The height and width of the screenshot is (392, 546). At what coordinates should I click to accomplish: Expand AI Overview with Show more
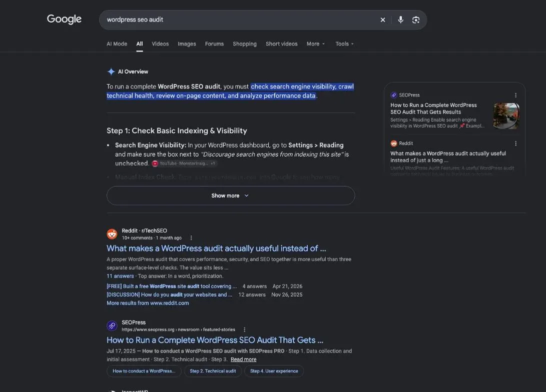pos(231,195)
